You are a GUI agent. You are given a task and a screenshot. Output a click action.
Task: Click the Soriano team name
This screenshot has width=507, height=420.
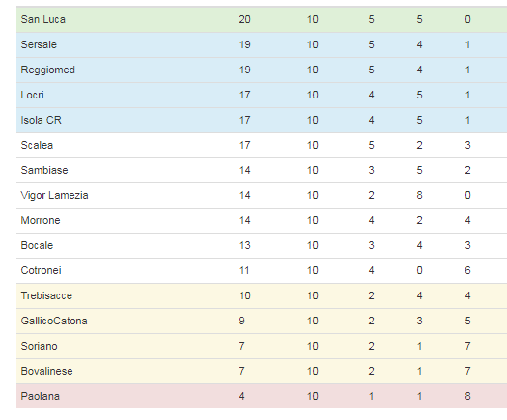[40, 346]
